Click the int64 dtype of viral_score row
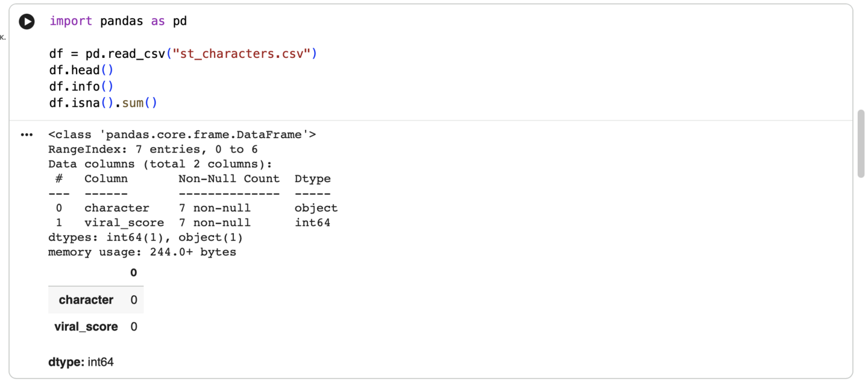 pos(312,223)
